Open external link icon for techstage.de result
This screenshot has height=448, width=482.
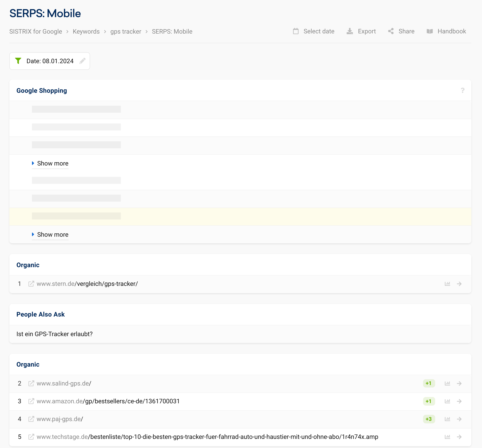coord(31,437)
